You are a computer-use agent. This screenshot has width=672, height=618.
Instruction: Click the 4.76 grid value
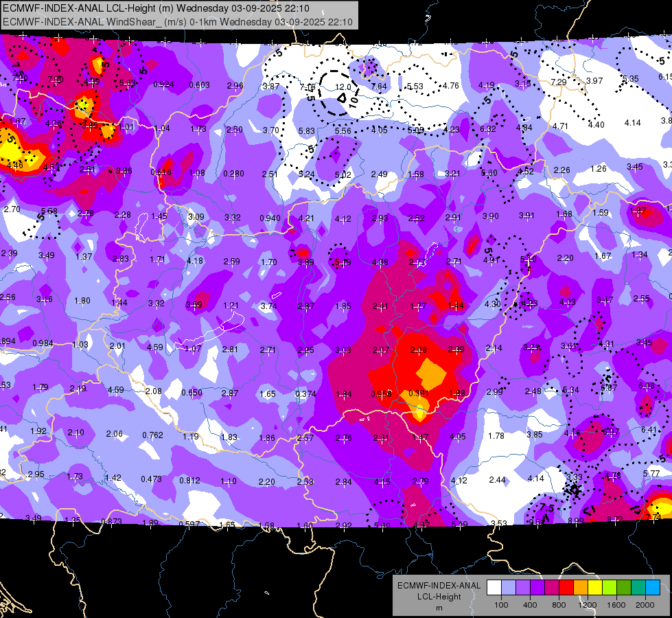451,85
